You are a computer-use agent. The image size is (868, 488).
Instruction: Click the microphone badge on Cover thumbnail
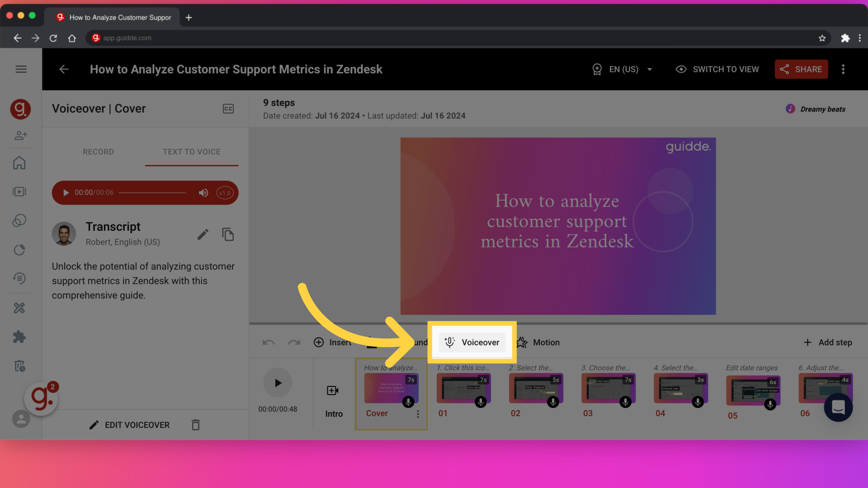pyautogui.click(x=408, y=402)
